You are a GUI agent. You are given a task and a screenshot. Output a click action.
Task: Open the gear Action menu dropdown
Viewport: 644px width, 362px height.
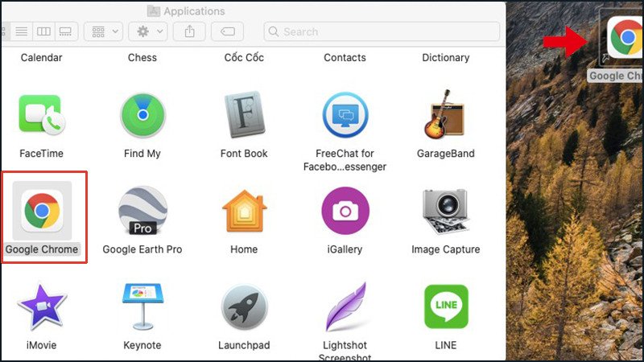pos(148,31)
